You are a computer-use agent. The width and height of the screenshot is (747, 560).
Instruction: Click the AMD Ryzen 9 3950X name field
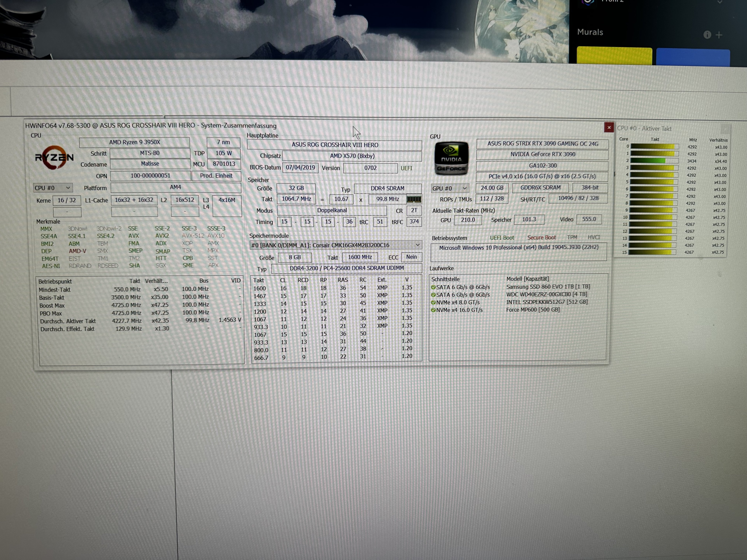(134, 143)
